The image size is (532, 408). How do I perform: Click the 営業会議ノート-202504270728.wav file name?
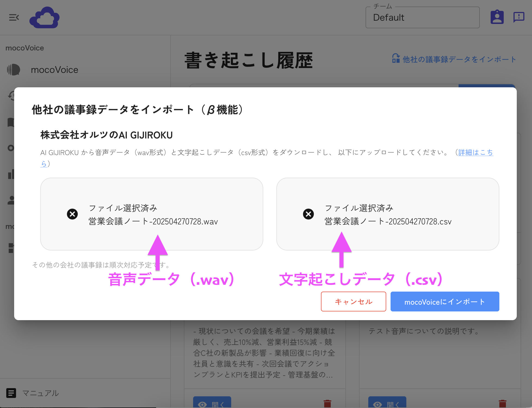point(153,221)
